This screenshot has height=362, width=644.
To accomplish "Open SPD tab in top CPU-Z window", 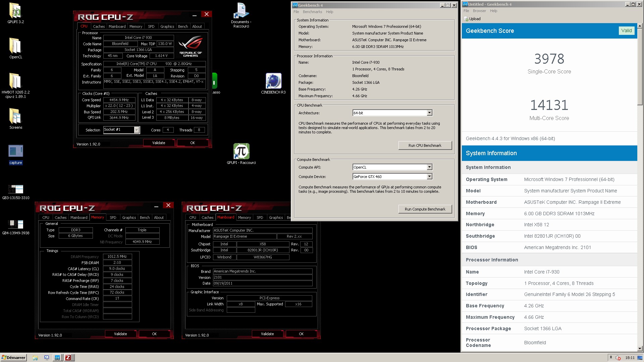I will click(x=151, y=26).
